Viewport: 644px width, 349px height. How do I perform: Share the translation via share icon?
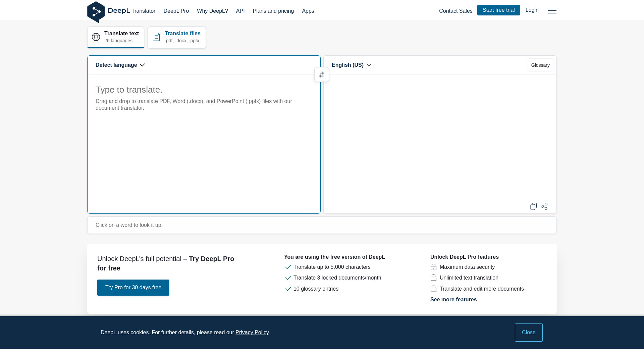pos(544,206)
